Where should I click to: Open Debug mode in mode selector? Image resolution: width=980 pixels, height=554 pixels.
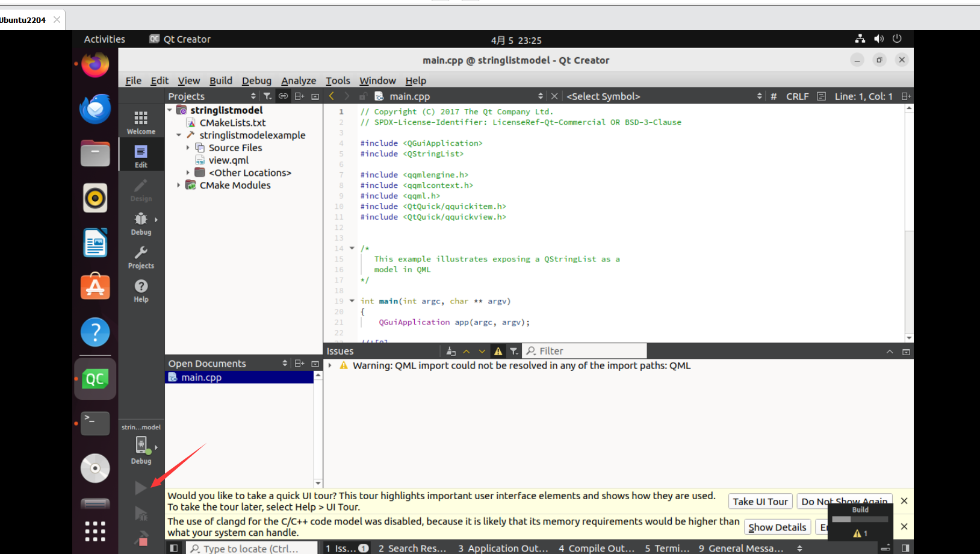(141, 223)
